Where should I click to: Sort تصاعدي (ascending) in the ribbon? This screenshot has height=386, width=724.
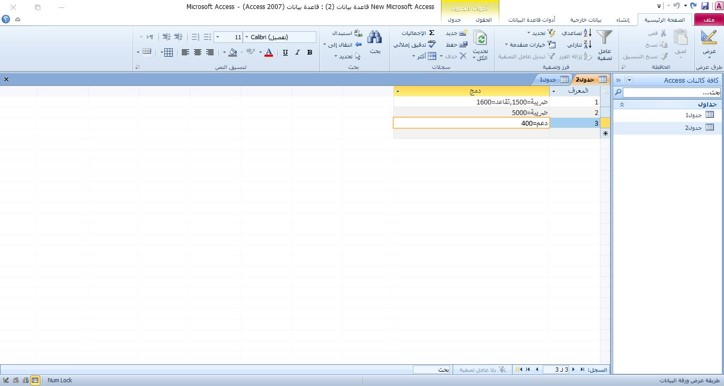tap(577, 33)
